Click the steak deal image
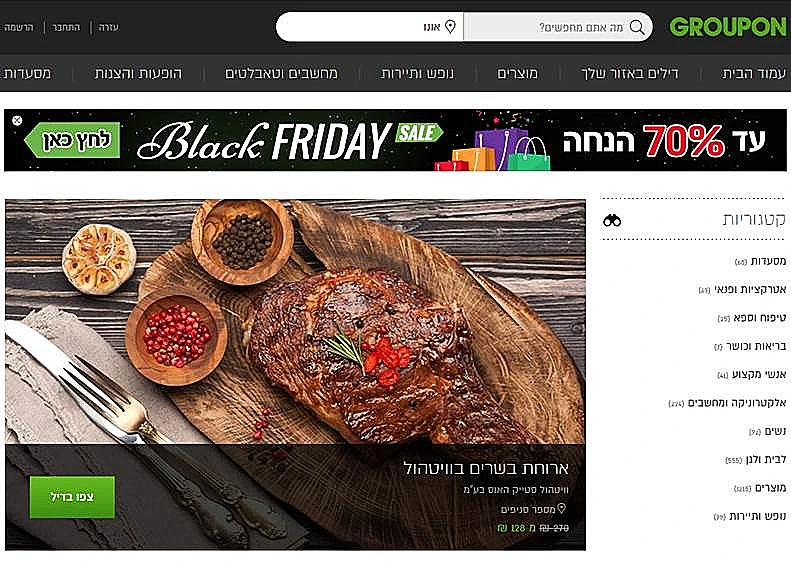The image size is (791, 562). [295, 323]
